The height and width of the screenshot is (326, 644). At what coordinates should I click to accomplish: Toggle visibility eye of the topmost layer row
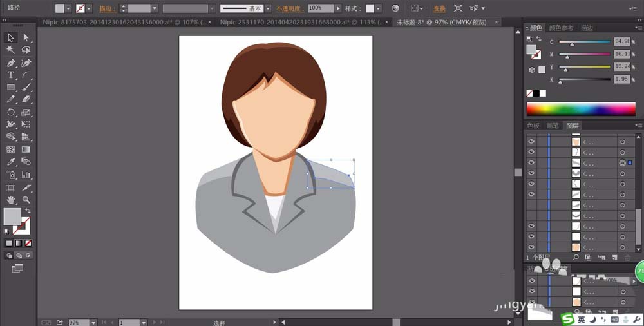[531, 142]
